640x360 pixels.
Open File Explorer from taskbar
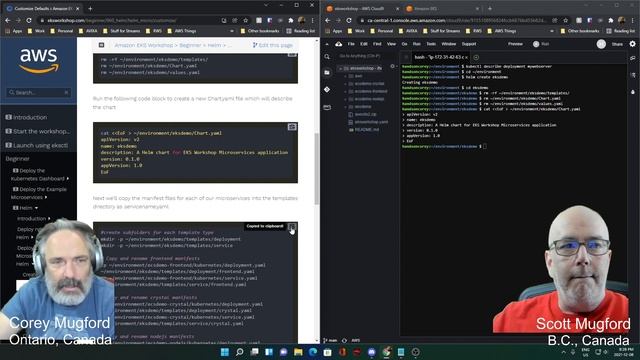click(298, 352)
